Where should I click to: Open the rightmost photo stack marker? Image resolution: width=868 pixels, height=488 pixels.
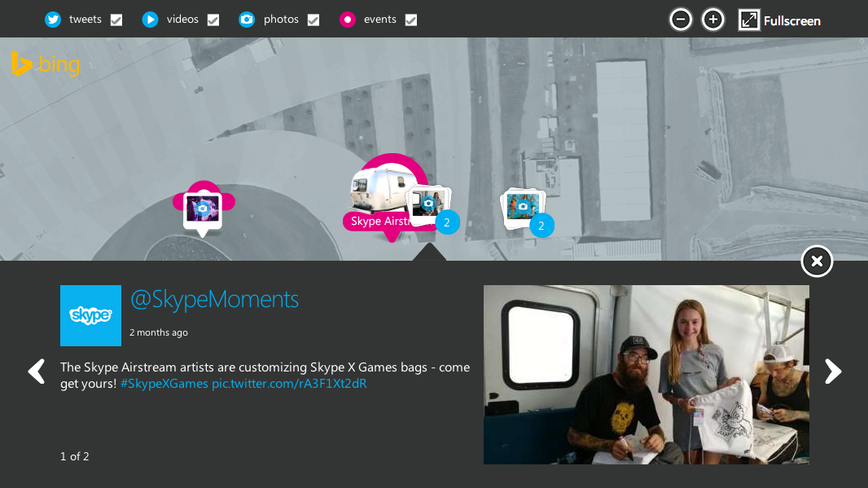[x=522, y=207]
